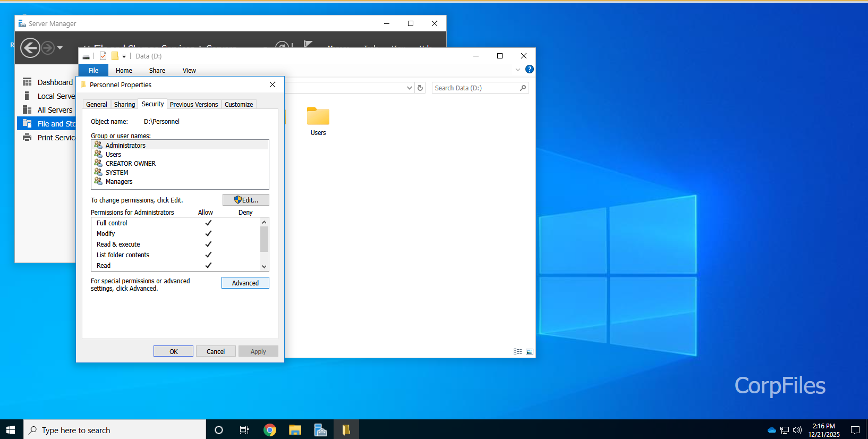
Task: Click the Edit permissions button
Action: [x=245, y=200]
